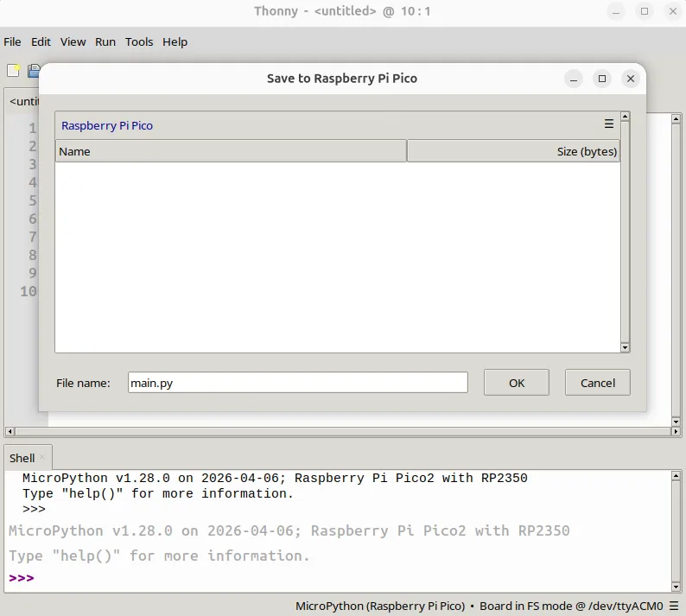Close the Shell tab with its x
Viewport: 686px width, 616px height.
pyautogui.click(x=42, y=457)
